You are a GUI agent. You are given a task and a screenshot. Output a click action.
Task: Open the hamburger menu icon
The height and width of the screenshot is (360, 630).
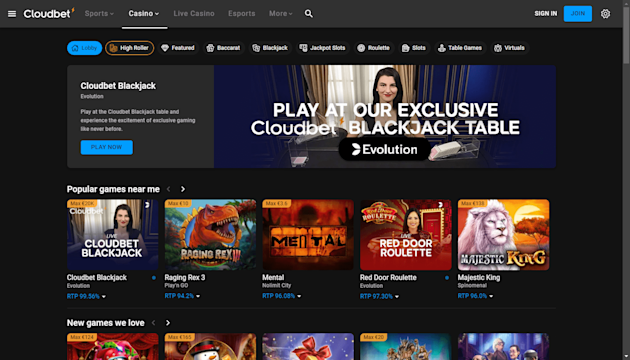(12, 14)
